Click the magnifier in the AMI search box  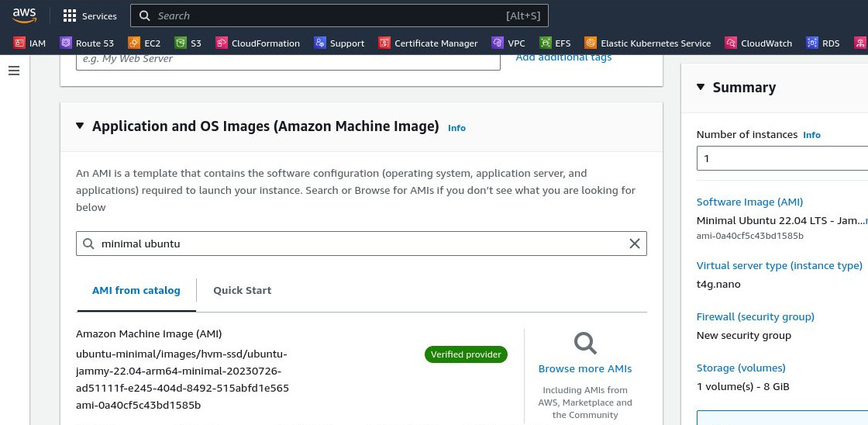[88, 244]
